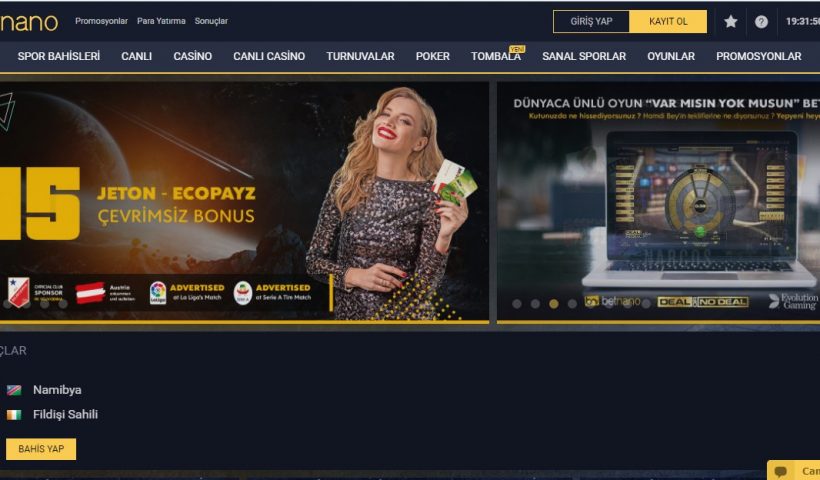Open the CASİNO menu item
Screen dimensions: 820x480
(x=192, y=56)
